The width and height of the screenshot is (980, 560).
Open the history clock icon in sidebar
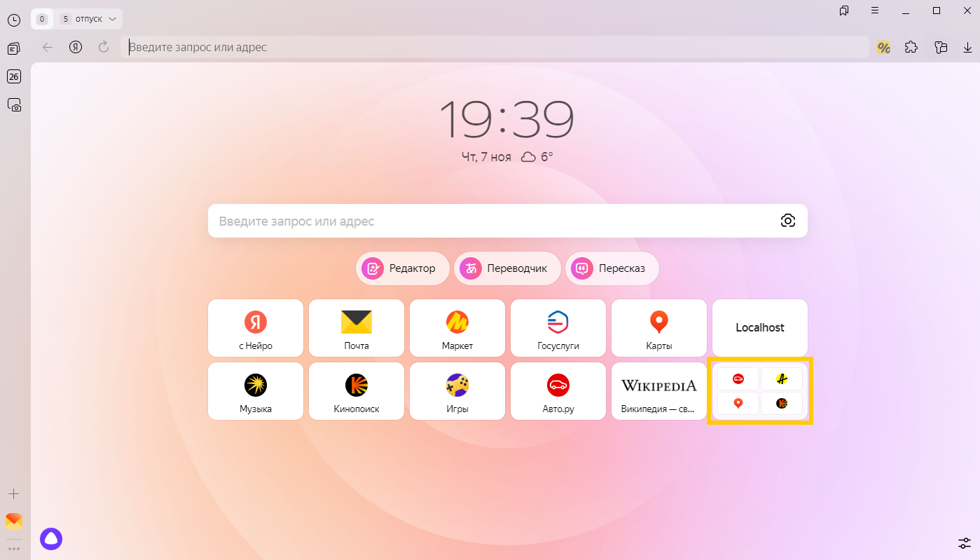tap(13, 20)
